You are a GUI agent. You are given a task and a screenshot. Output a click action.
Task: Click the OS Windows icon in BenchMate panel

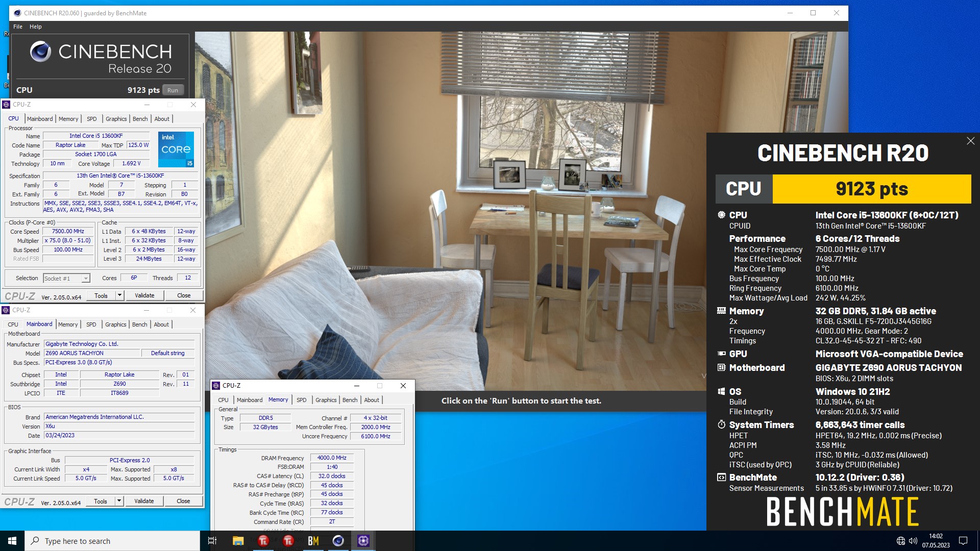[x=721, y=391]
